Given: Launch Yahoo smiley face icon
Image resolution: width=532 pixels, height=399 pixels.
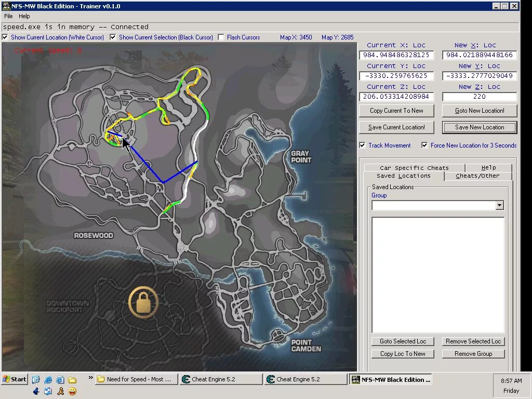Looking at the screenshot, I should (72, 391).
